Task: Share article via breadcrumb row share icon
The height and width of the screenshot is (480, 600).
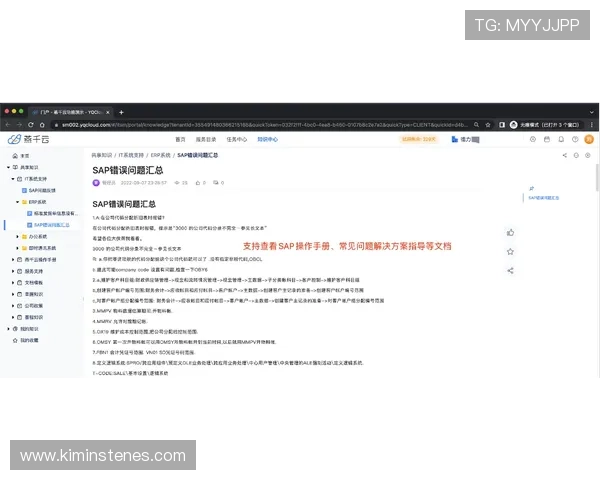Action: coord(564,155)
